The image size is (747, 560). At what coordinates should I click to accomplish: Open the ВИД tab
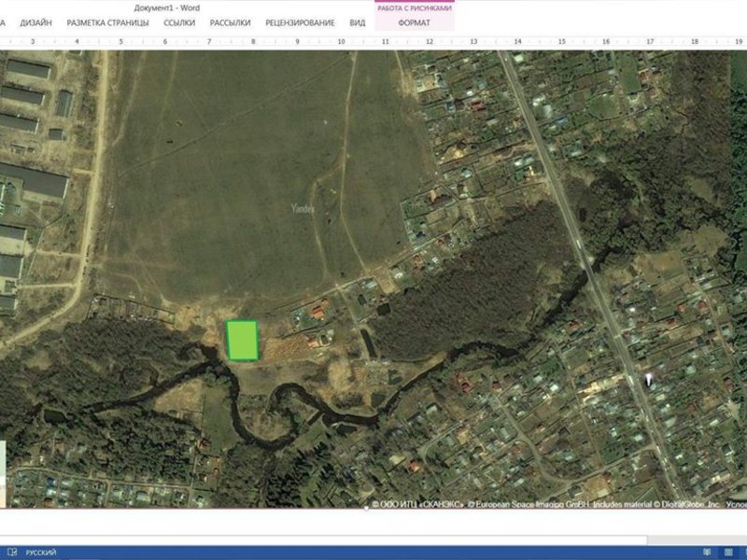point(358,22)
